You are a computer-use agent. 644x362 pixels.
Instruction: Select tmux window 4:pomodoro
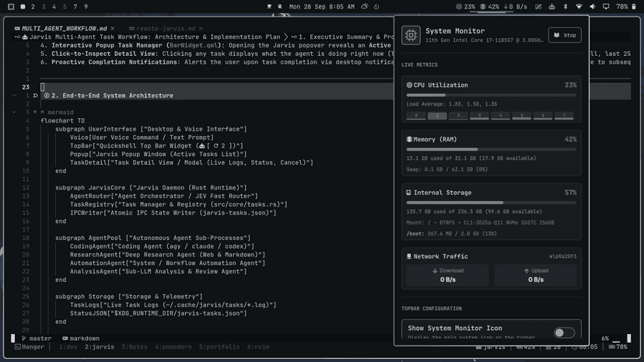point(173,346)
